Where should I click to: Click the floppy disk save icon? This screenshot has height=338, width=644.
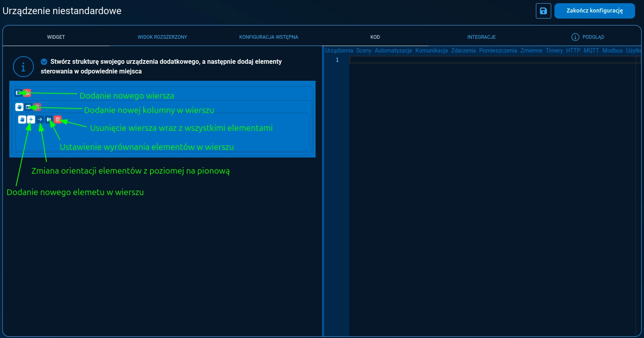pos(543,11)
